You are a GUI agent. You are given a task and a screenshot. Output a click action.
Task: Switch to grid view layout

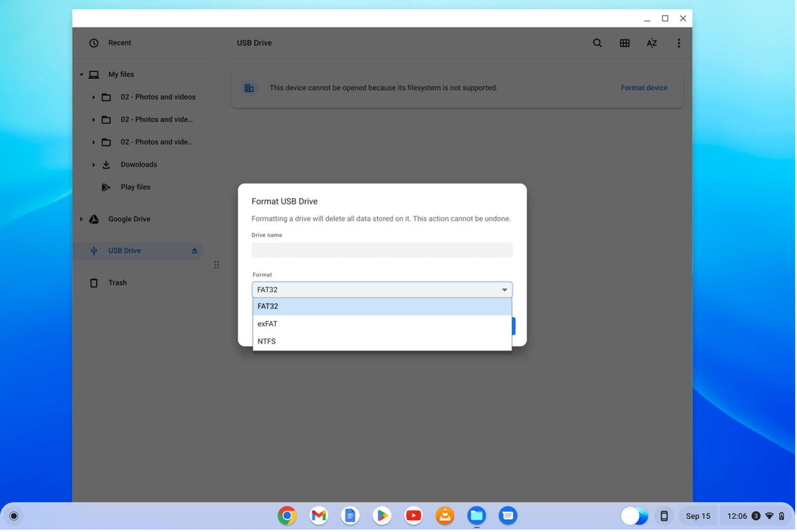pyautogui.click(x=625, y=43)
